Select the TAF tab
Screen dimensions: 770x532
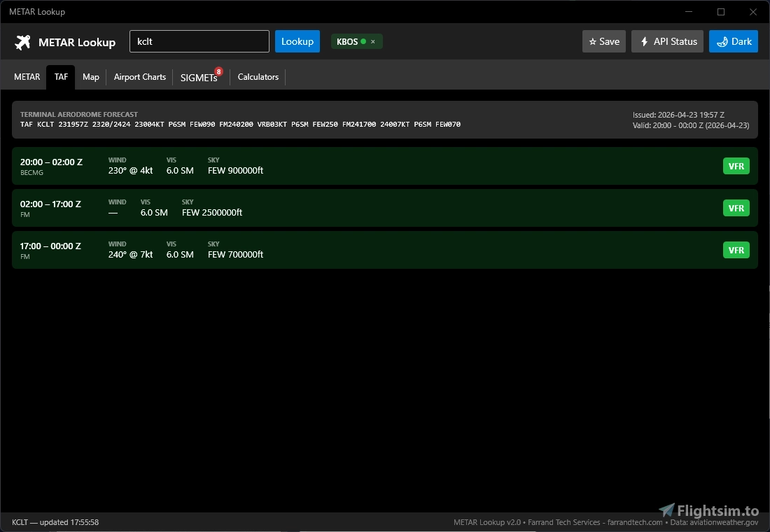pos(61,77)
